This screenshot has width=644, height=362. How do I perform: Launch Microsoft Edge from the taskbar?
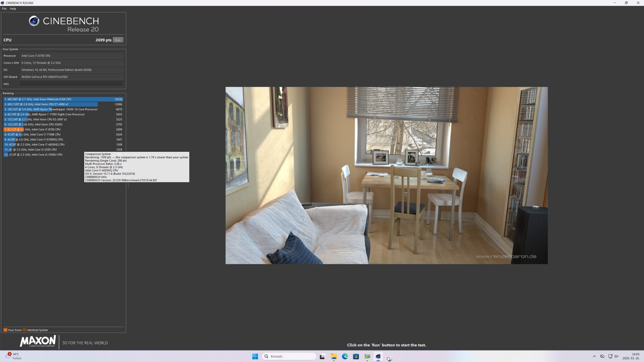click(345, 356)
